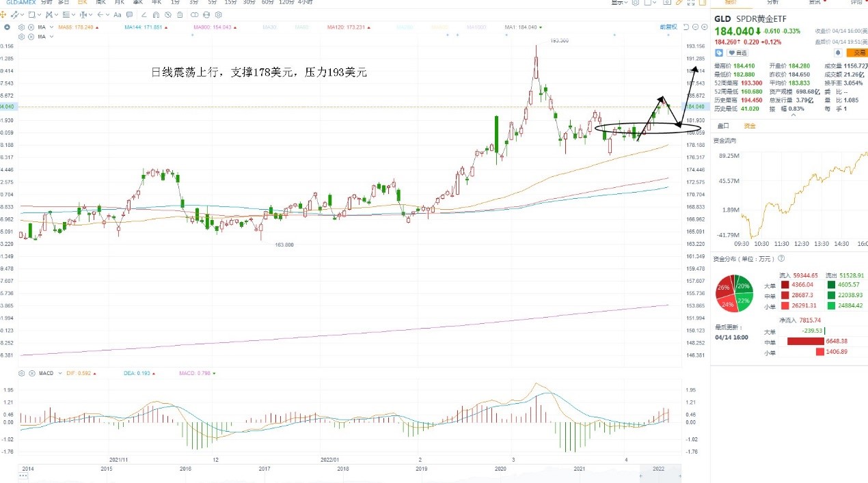The image size is (868, 483).
Task: Expand the chart to fullscreen
Action: coord(690,3)
